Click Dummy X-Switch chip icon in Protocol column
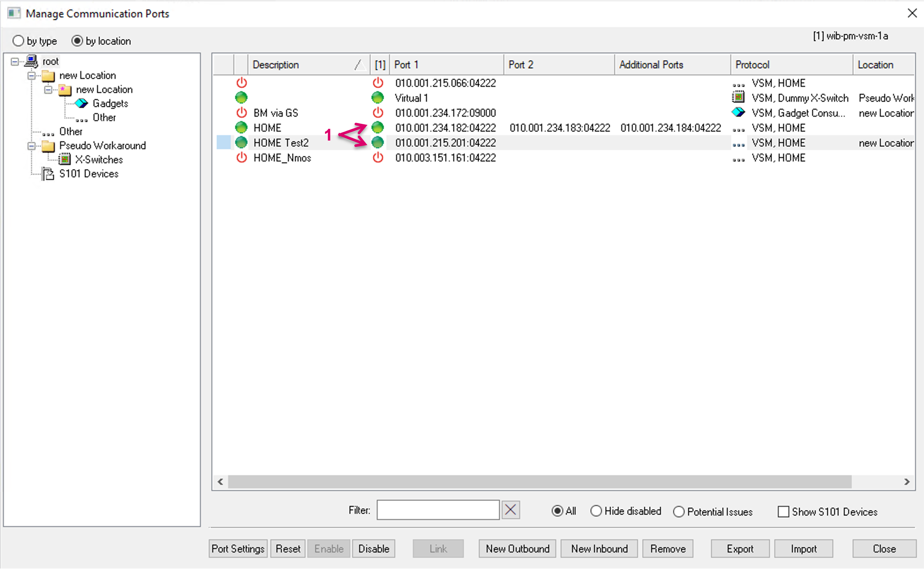This screenshot has width=924, height=569. 738,98
